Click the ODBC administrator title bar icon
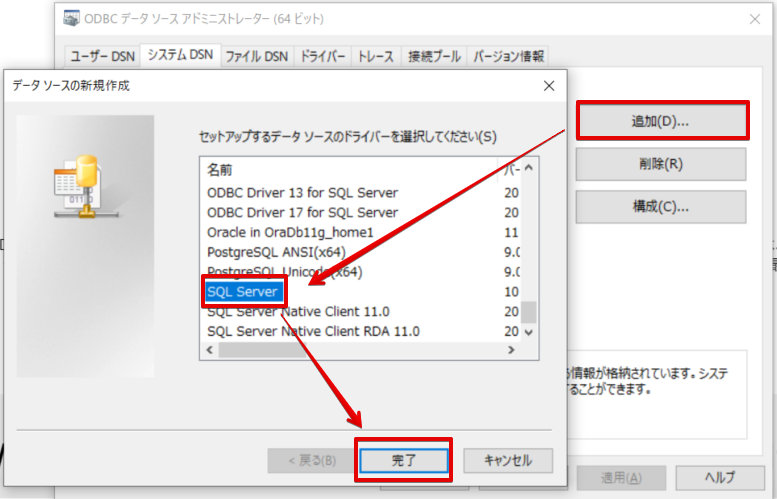 click(71, 18)
